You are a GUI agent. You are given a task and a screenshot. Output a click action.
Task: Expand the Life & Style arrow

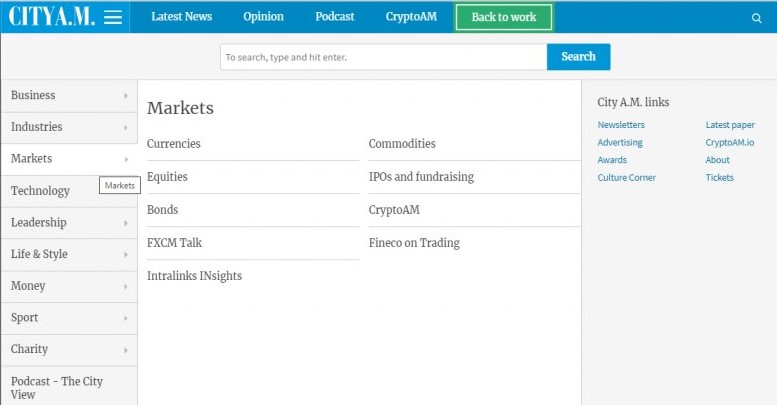point(125,255)
